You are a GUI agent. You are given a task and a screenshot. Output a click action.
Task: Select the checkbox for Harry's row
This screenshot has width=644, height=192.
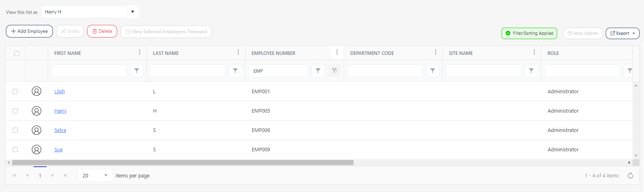click(15, 111)
